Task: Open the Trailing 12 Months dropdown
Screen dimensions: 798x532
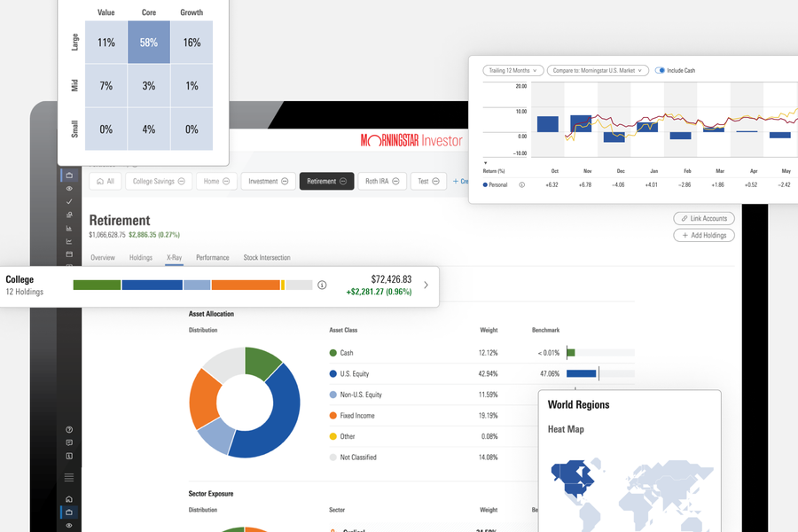Action: [x=512, y=69]
